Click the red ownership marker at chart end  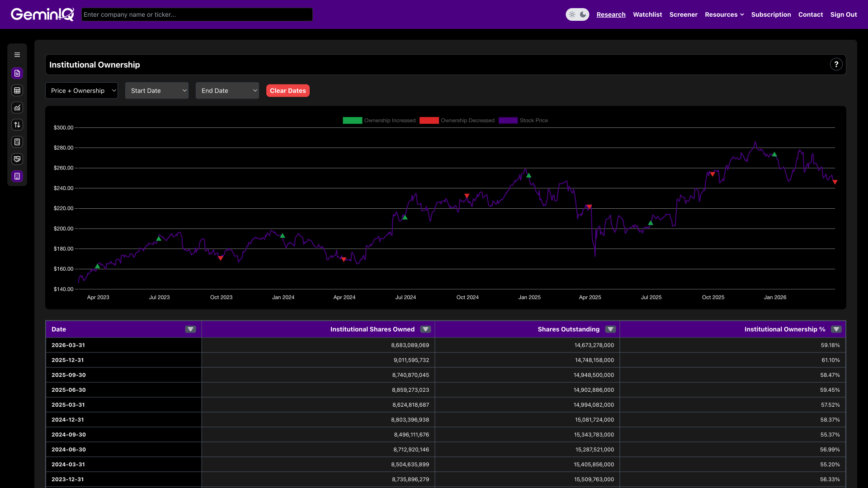(x=835, y=182)
